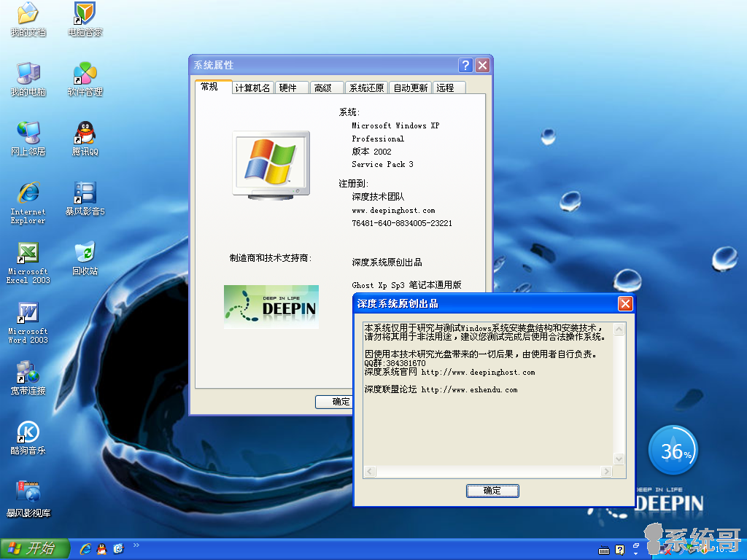Click 确定 in the 系统属性 window
The height and width of the screenshot is (560, 747).
point(335,402)
